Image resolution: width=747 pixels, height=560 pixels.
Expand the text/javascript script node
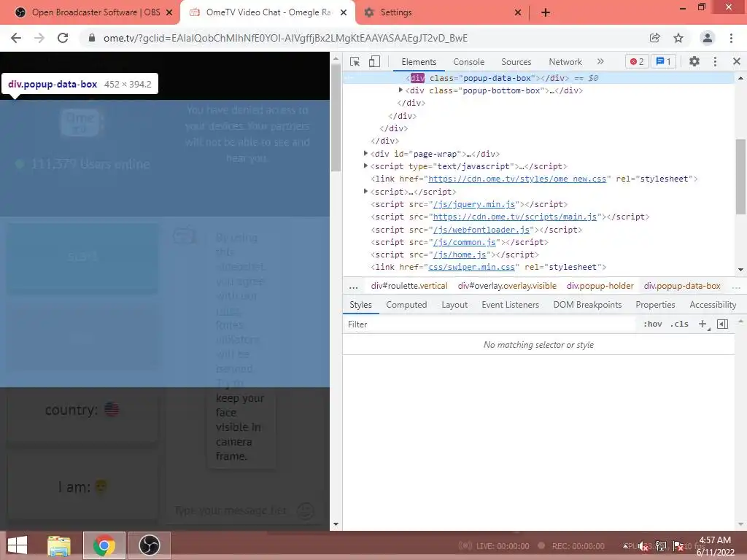pyautogui.click(x=366, y=166)
